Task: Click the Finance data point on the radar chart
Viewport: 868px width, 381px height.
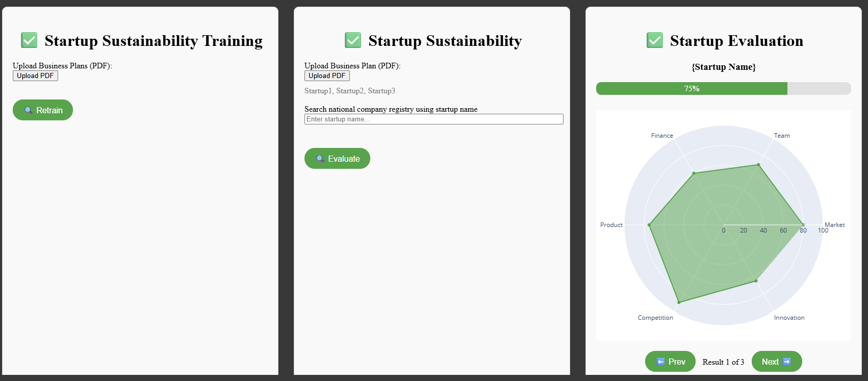Action: 694,173
